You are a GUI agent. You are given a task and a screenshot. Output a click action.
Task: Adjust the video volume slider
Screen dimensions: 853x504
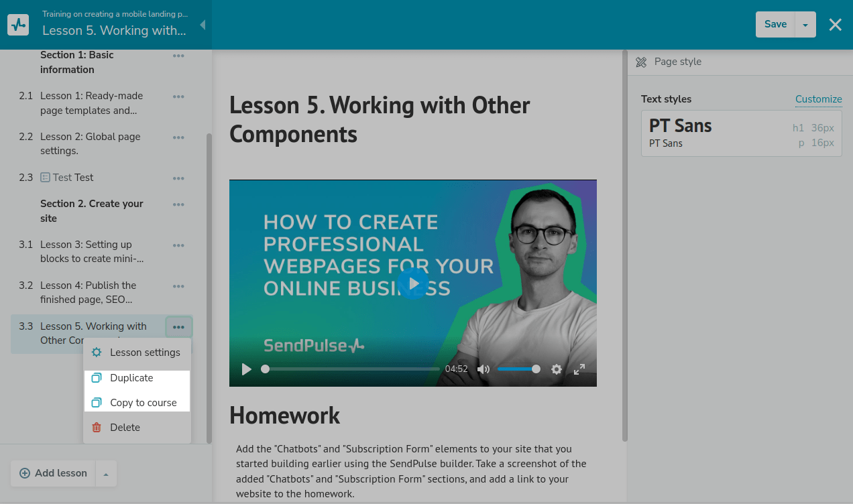pos(518,369)
